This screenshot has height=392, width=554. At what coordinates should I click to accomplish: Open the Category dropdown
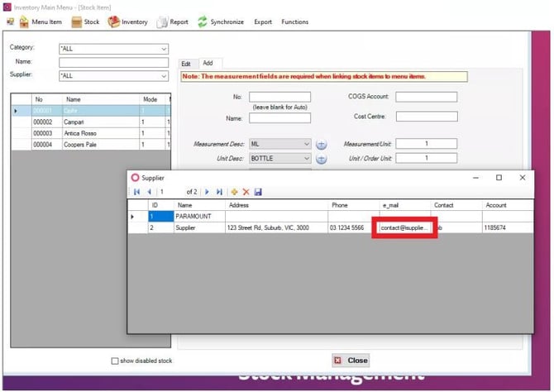coord(114,49)
